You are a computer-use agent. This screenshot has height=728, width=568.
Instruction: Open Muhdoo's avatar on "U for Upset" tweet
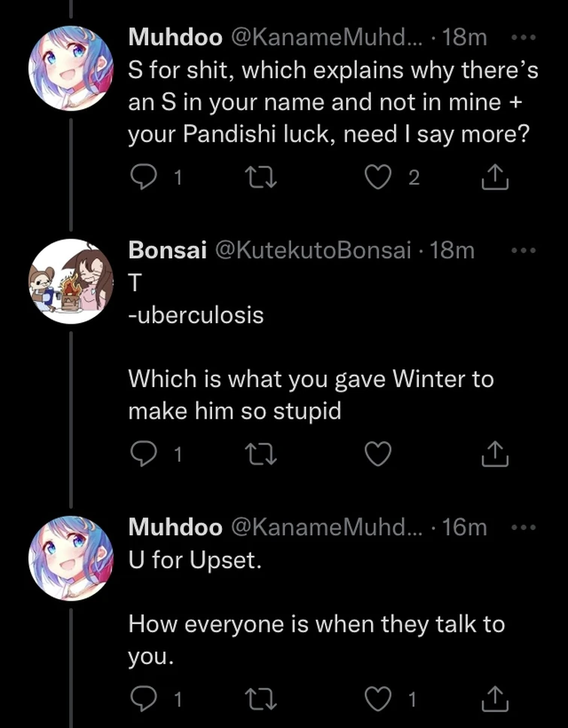[x=71, y=558]
